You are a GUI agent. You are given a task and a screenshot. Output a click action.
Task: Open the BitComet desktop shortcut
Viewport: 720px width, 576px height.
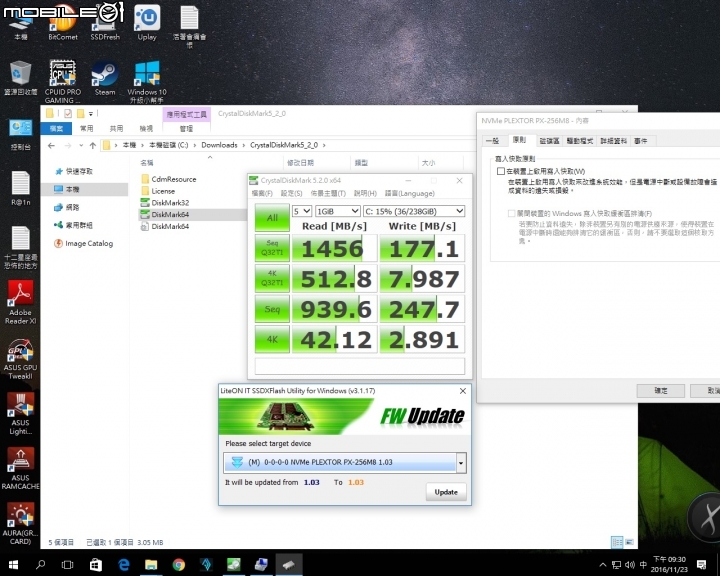pyautogui.click(x=62, y=23)
